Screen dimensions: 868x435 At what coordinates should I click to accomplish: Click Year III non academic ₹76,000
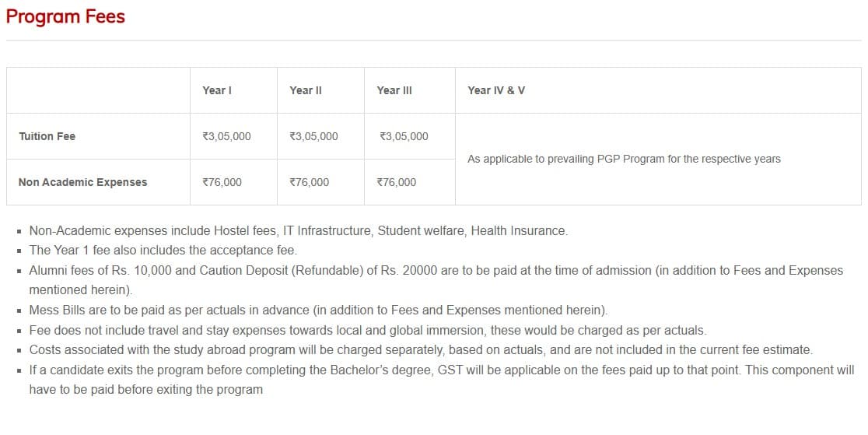(x=395, y=182)
